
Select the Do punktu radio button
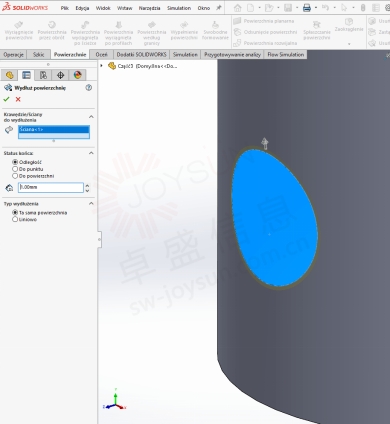[x=15, y=169]
